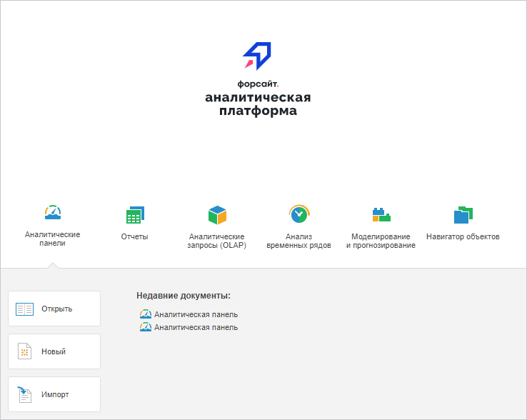The image size is (527, 420).
Task: Click the Аналитические панели label
Action: [x=52, y=239]
